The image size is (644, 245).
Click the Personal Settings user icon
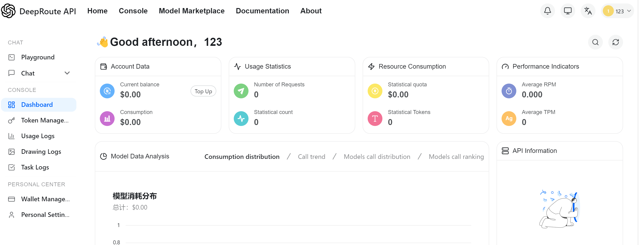(12, 215)
